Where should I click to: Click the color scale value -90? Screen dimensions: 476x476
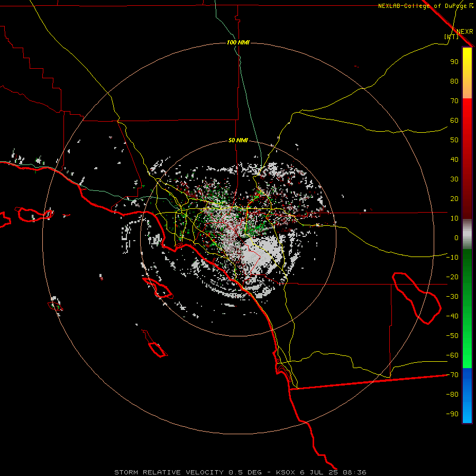[x=452, y=414]
